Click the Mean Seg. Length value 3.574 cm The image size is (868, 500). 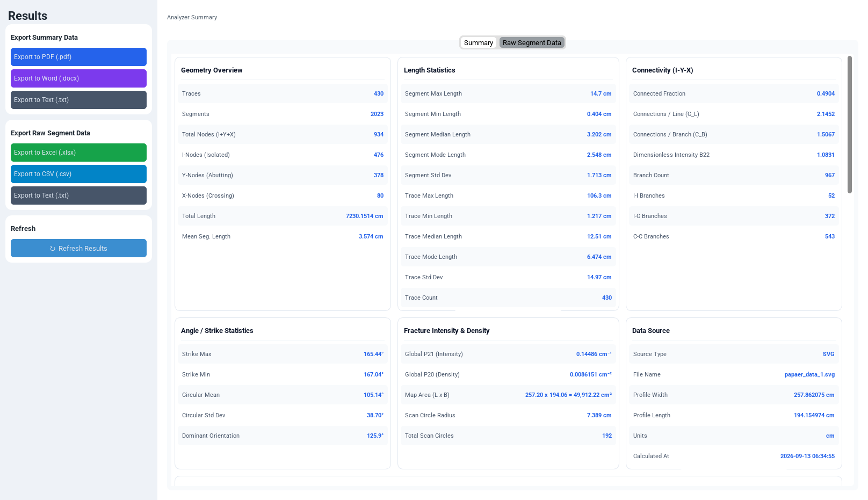coord(371,236)
